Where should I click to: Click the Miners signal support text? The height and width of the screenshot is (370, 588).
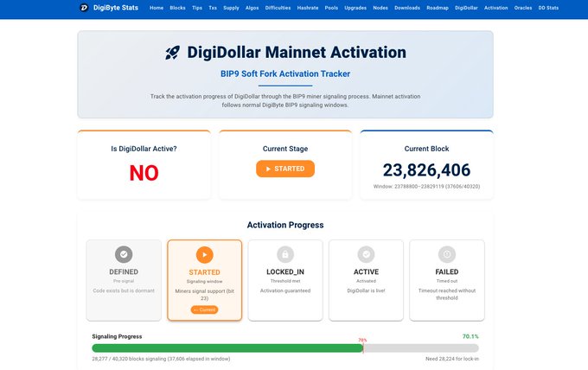point(204,295)
